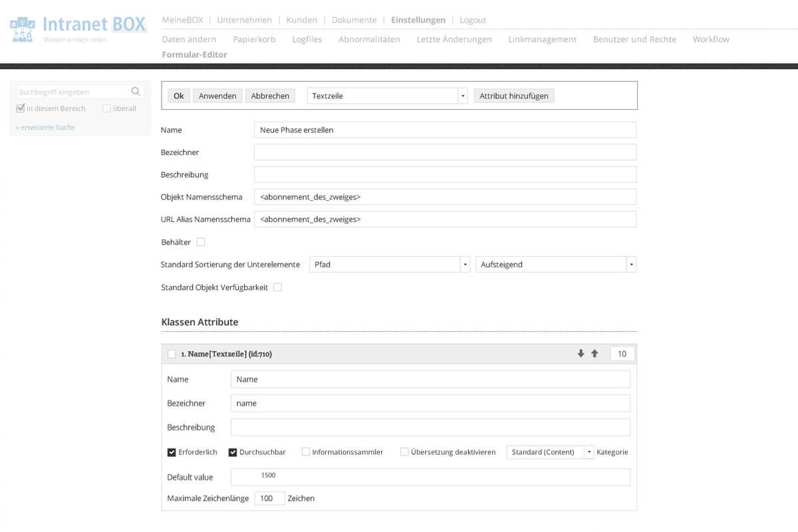The image size is (798, 532).
Task: Open the Logfiles submenu
Action: coord(307,39)
